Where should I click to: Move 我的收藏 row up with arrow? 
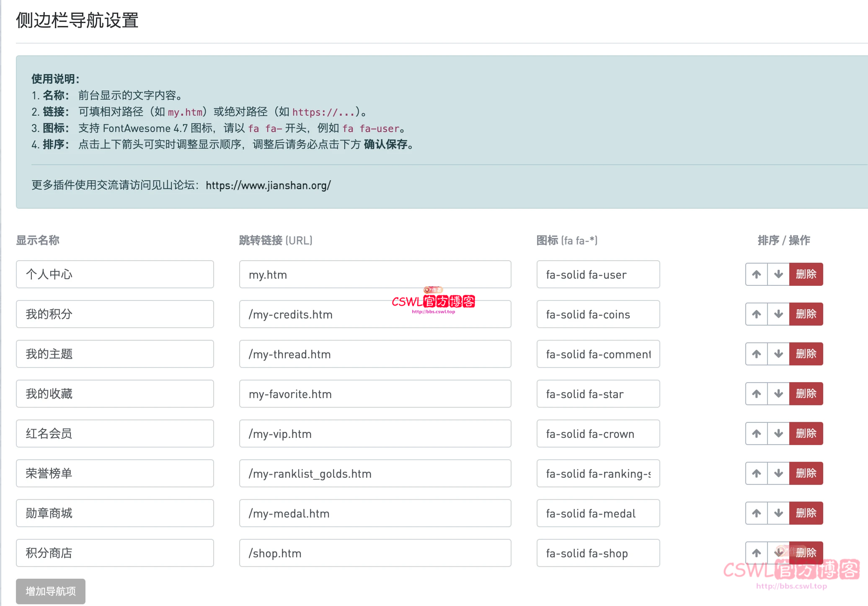tap(756, 394)
